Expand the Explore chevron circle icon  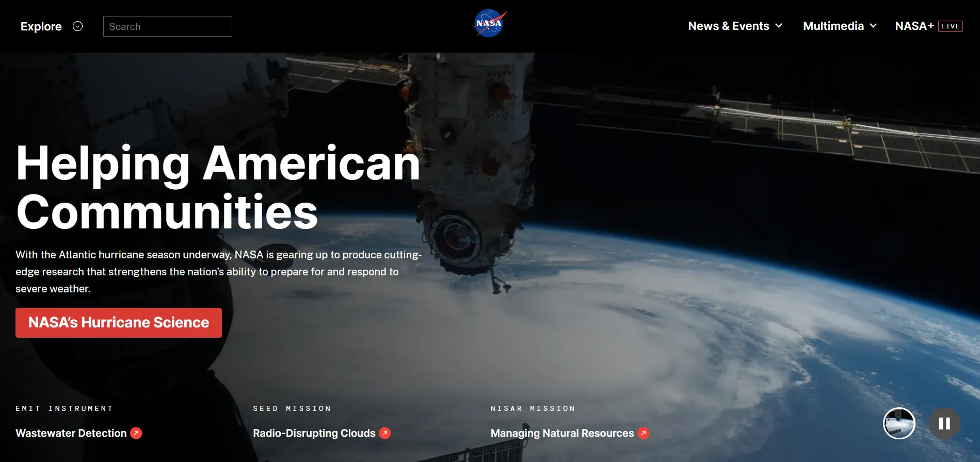point(77,26)
